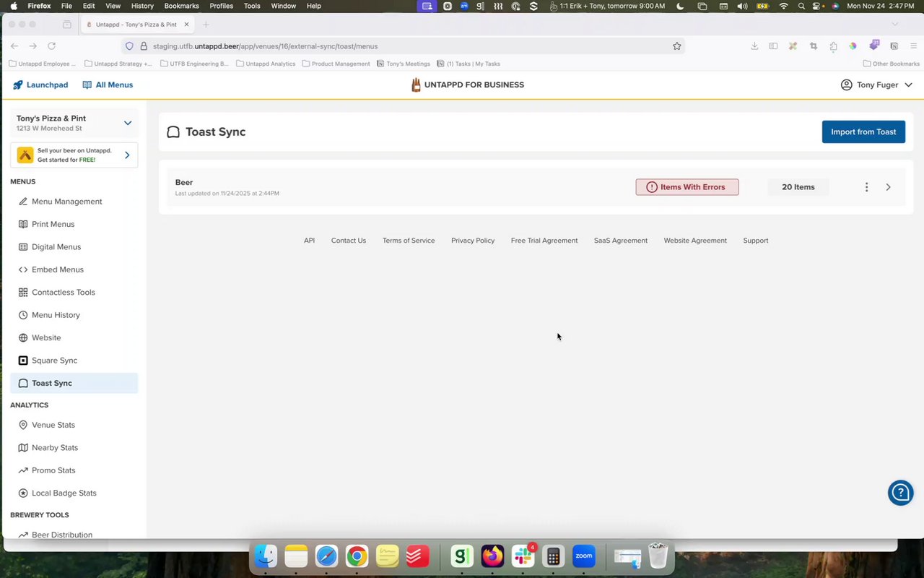The height and width of the screenshot is (578, 924).
Task: Click the Firefox address bar
Action: point(404,46)
